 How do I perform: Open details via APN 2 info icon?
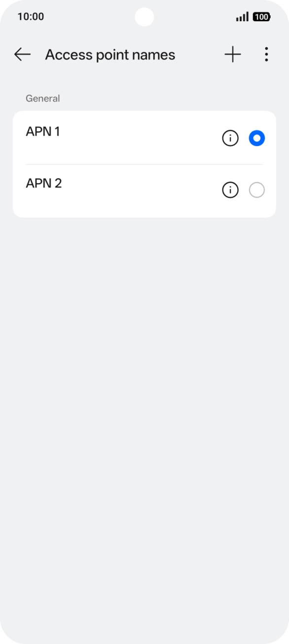coord(230,190)
